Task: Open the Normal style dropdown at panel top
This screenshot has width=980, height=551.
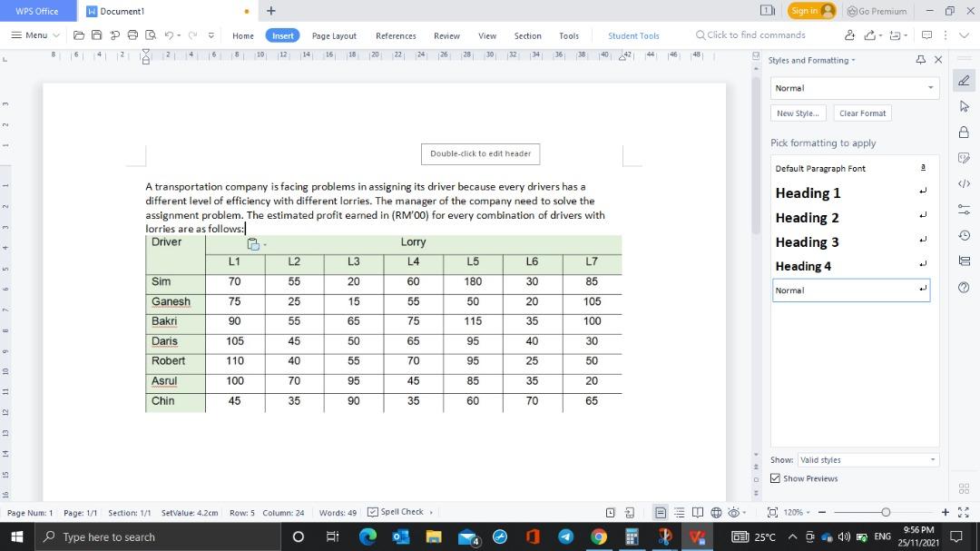Action: pyautogui.click(x=930, y=88)
